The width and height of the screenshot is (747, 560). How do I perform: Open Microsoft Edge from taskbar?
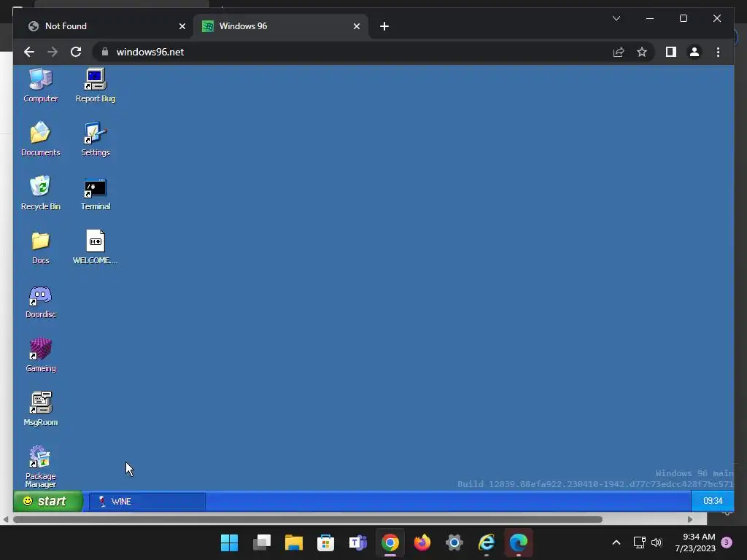coord(519,542)
